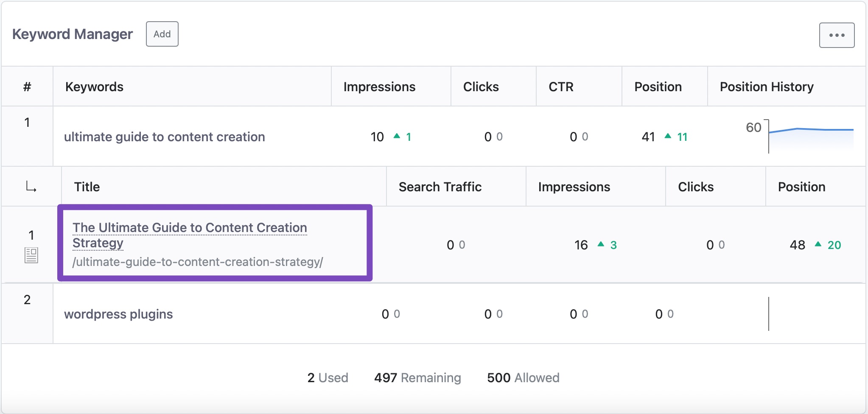Click the green arrow next to 16 impressions

[x=601, y=244]
